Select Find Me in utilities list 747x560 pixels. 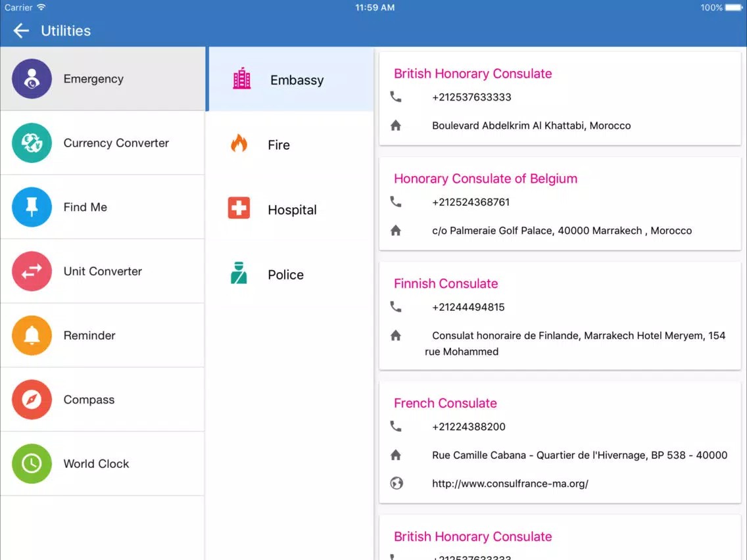103,207
